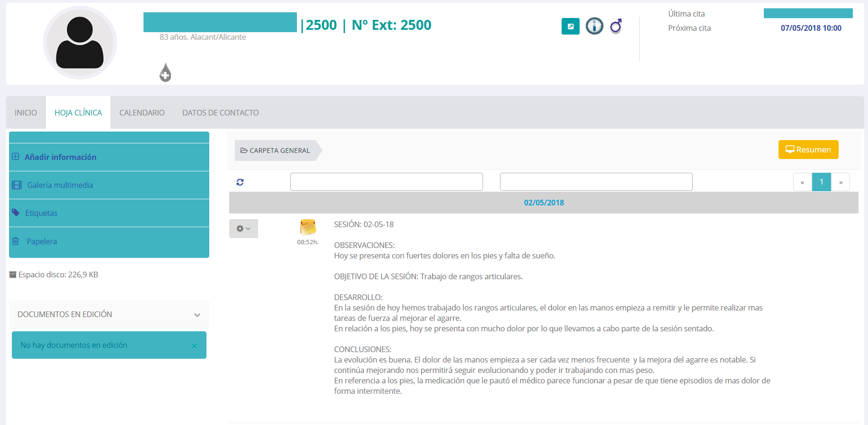Go to next page with » button

pos(841,182)
